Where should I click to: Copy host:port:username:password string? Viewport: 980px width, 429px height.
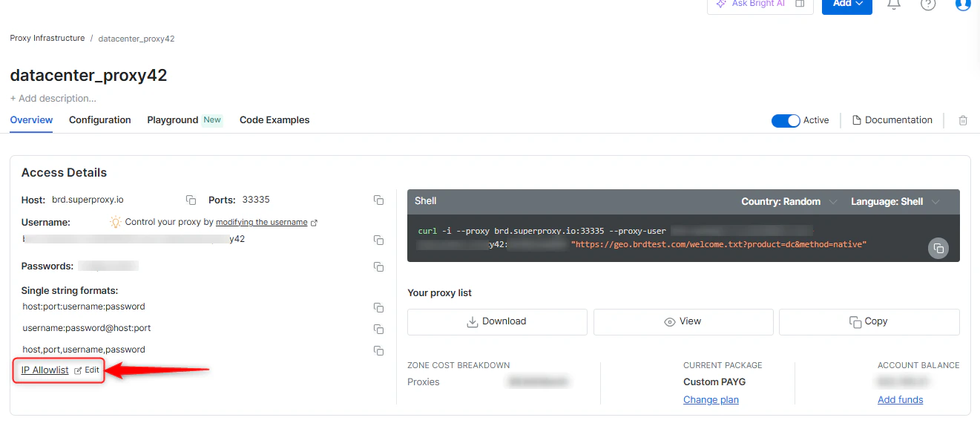point(378,307)
